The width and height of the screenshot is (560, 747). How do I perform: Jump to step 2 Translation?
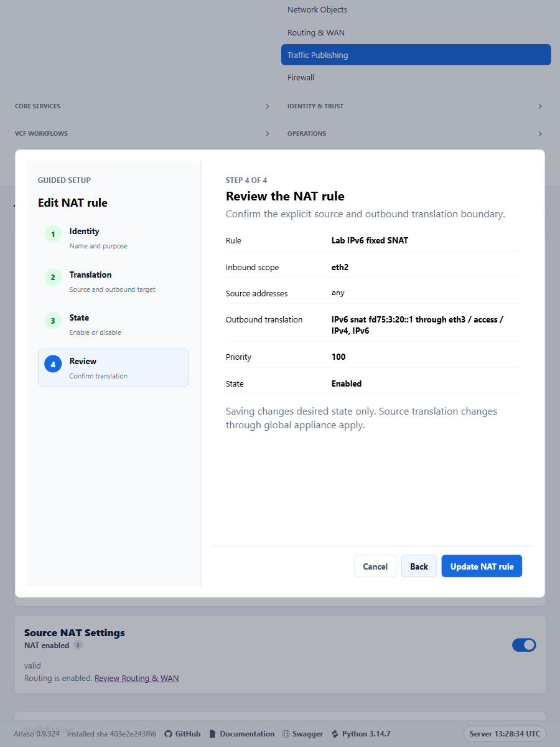[x=113, y=281]
